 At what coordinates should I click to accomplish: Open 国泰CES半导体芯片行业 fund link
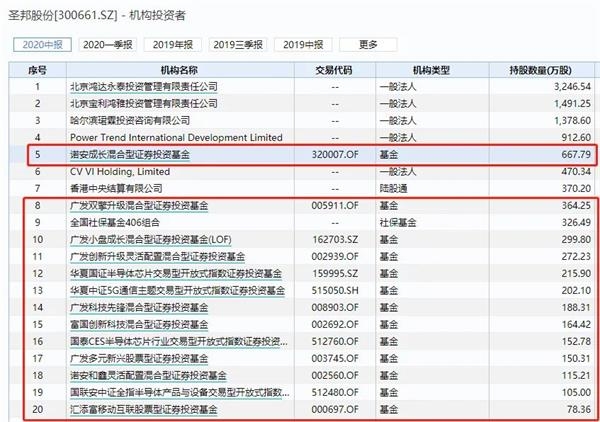pyautogui.click(x=179, y=341)
